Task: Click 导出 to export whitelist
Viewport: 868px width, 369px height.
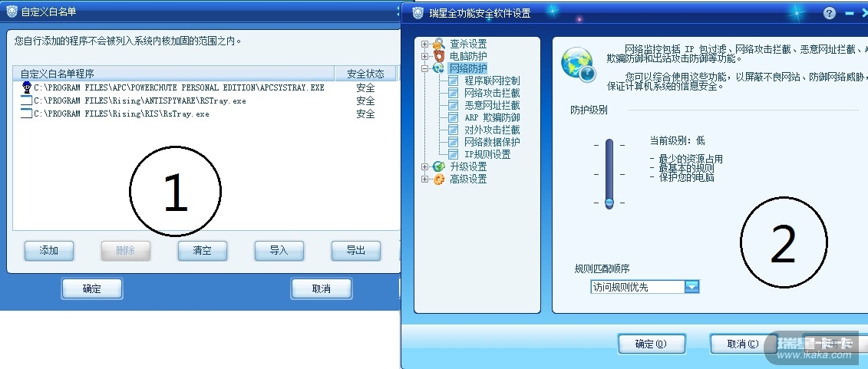Action: pos(356,251)
